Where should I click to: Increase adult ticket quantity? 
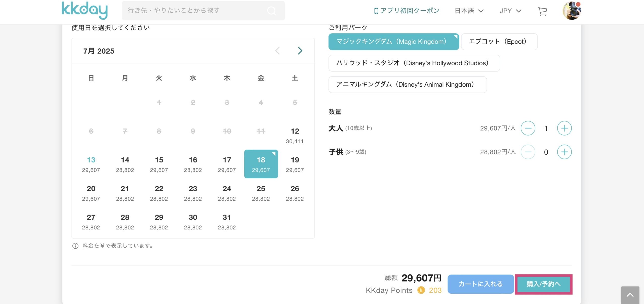[x=564, y=128]
